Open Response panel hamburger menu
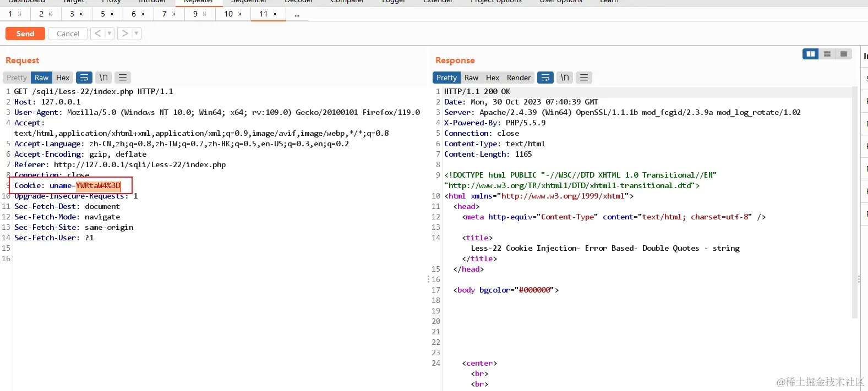868x391 pixels. [584, 78]
